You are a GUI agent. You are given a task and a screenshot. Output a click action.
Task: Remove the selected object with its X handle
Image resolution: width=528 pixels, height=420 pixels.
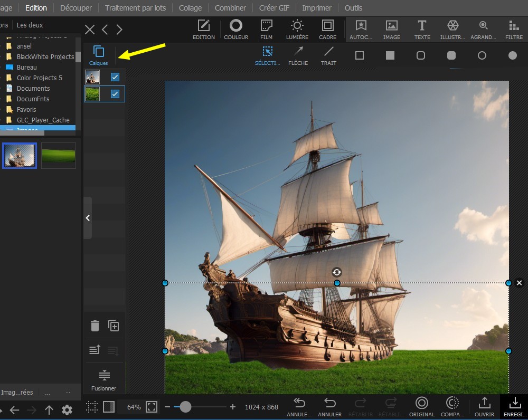(x=519, y=283)
